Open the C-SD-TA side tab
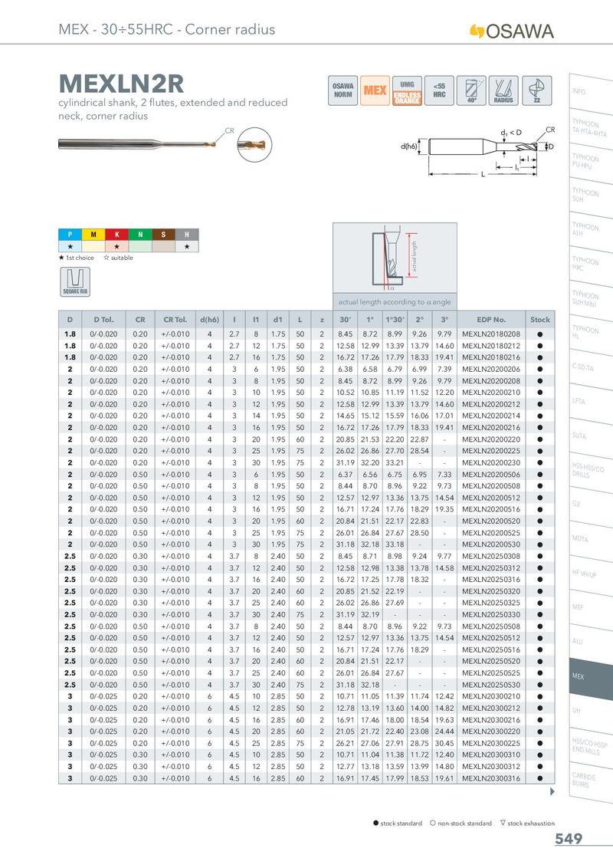Screen dimensions: 613x868 tap(590, 368)
